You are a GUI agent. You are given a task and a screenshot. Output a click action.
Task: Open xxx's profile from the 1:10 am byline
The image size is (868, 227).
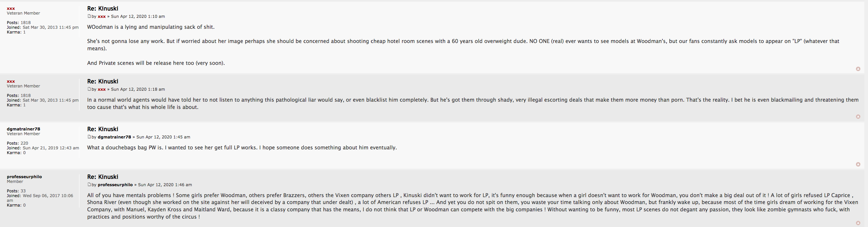102,16
